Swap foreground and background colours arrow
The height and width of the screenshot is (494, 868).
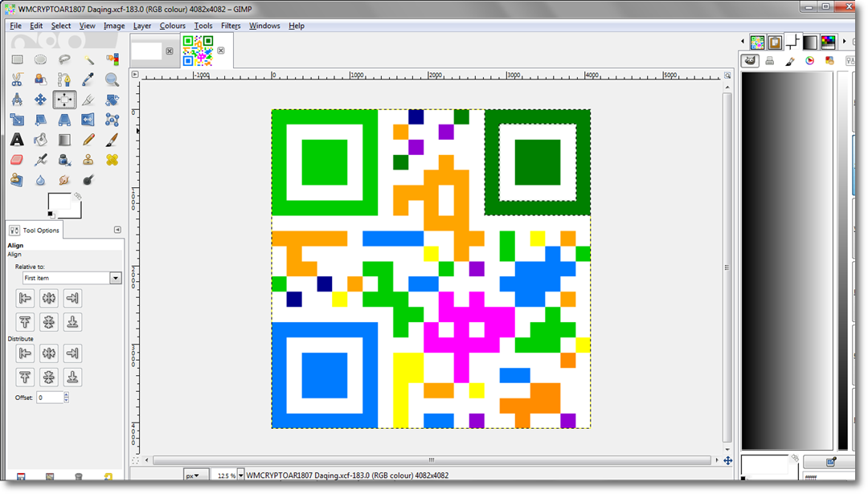[x=77, y=196]
